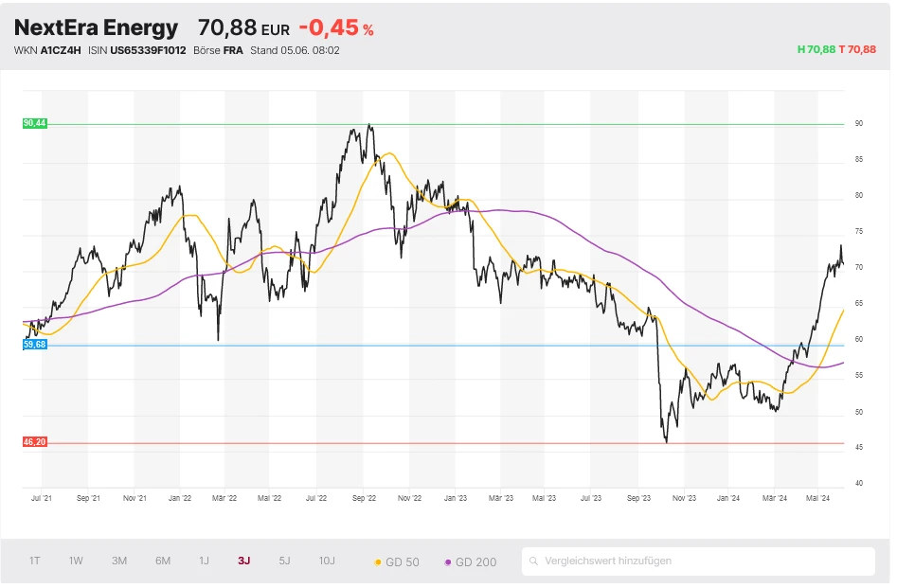Select the 1W time range

click(76, 561)
